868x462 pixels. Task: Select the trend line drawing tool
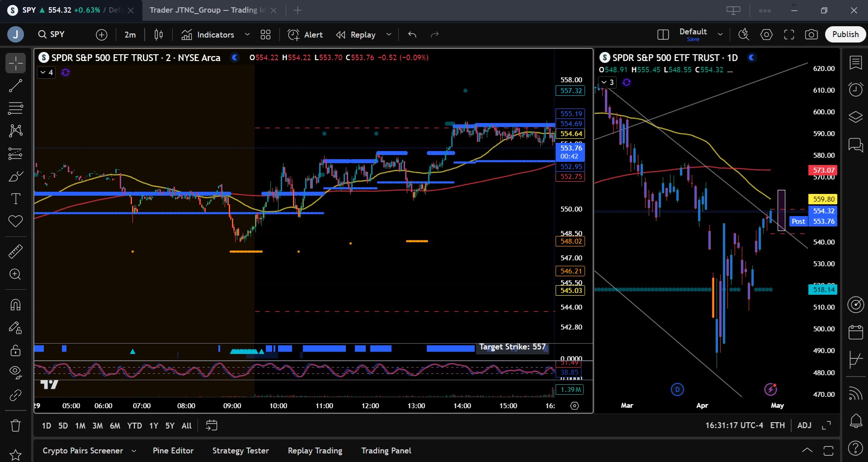click(15, 85)
